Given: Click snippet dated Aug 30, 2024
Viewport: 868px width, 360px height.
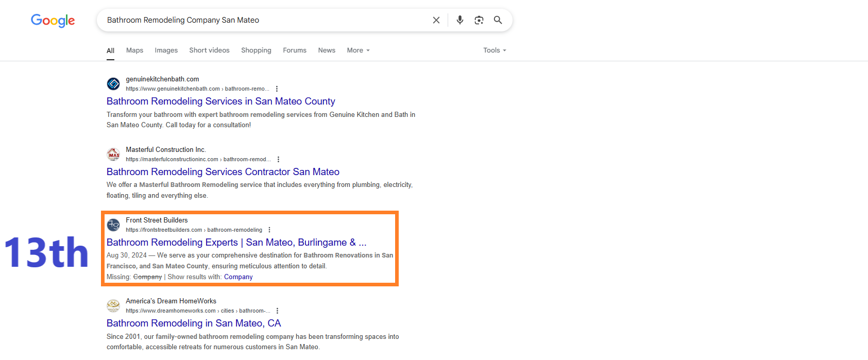Looking at the screenshot, I should pyautogui.click(x=250, y=261).
